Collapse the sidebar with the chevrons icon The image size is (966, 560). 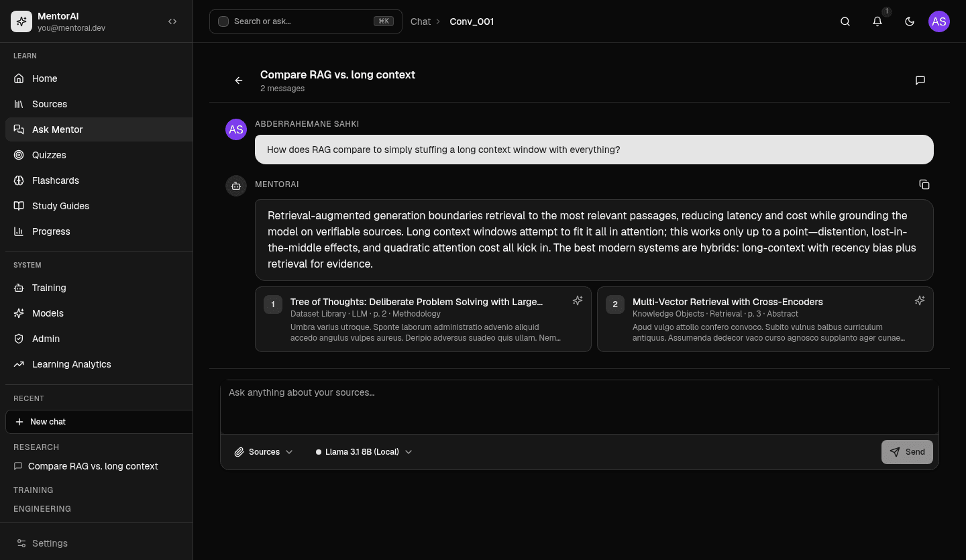[x=172, y=21]
